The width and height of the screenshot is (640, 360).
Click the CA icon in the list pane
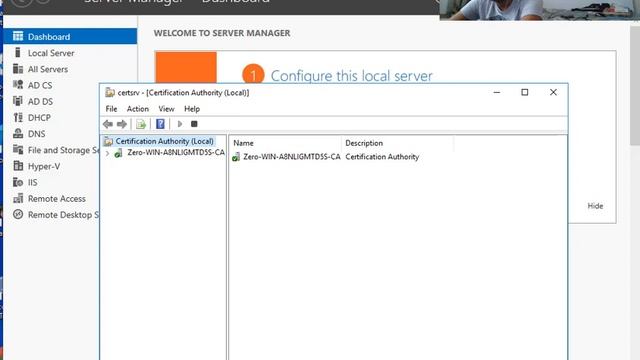[x=236, y=157]
